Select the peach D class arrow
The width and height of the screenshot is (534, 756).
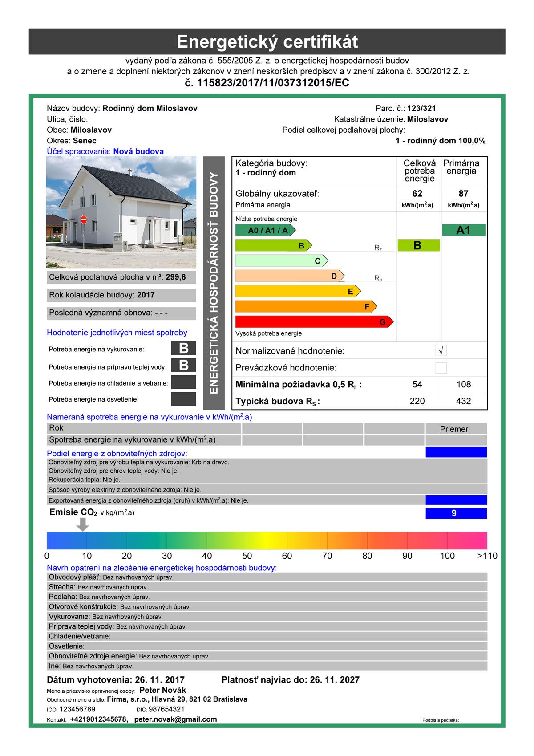coord(290,276)
